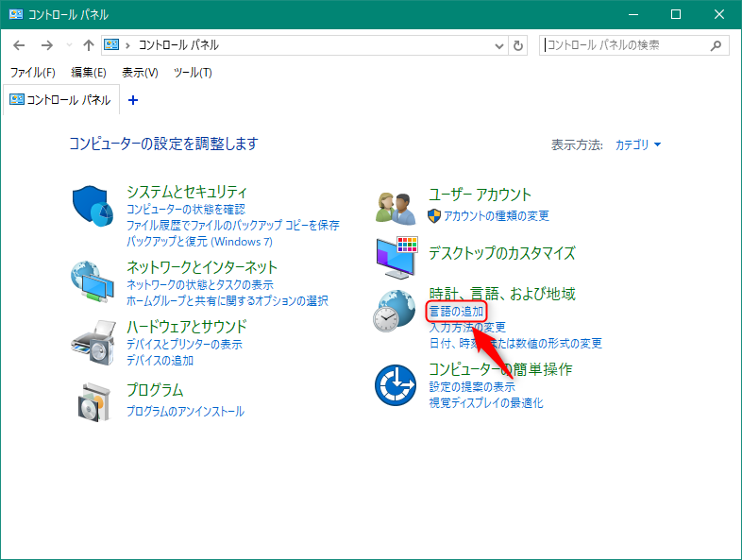Click the Network and Internet globe icon
Image resolution: width=742 pixels, height=560 pixels.
93,281
